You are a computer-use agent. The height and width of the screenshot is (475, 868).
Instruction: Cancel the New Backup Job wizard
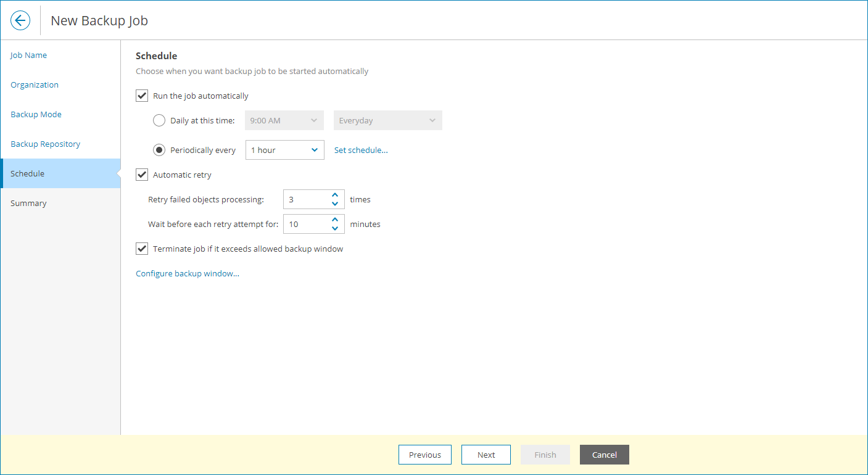[604, 455]
